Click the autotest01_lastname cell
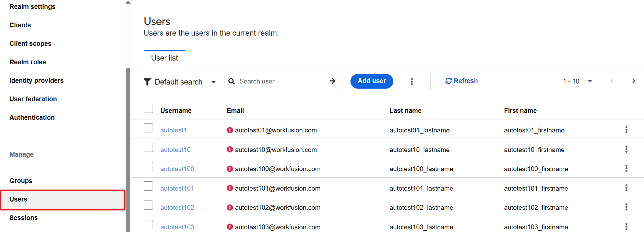Screen dimensions: 644x232 click(x=419, y=130)
